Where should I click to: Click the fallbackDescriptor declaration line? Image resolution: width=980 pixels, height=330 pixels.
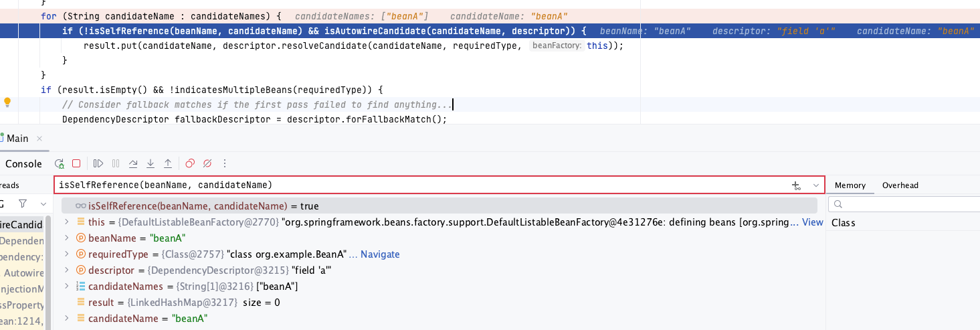(254, 119)
